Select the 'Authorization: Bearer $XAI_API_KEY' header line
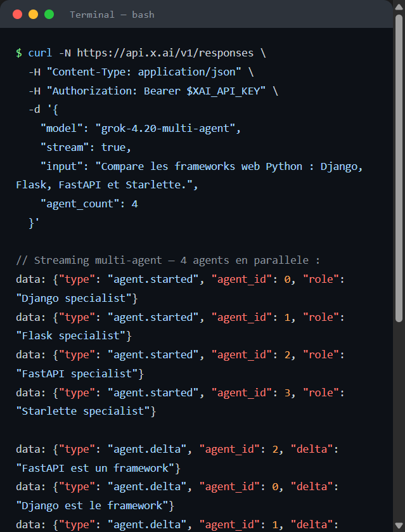Image resolution: width=405 pixels, height=532 pixels. [153, 91]
